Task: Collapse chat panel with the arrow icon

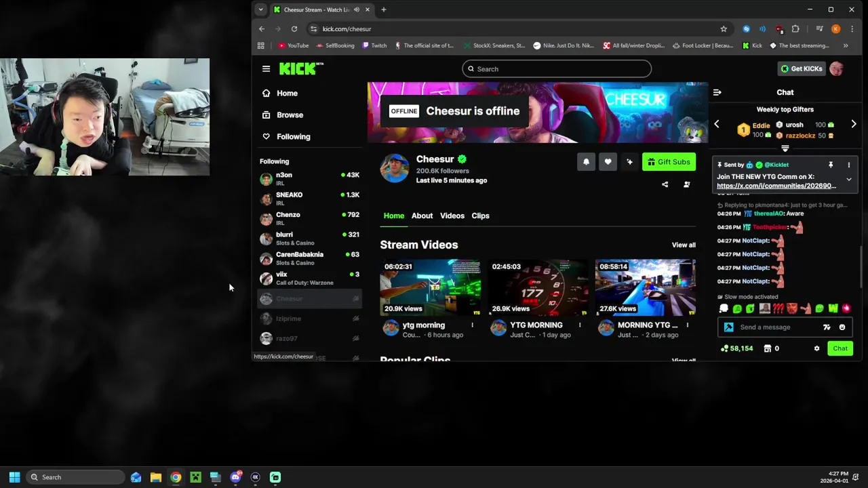Action: pos(717,92)
